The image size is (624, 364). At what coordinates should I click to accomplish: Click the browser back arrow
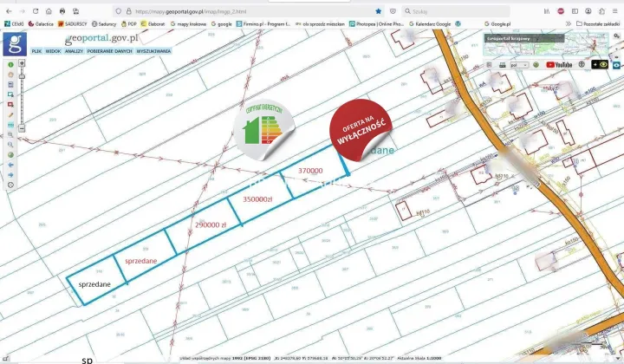pos(9,11)
